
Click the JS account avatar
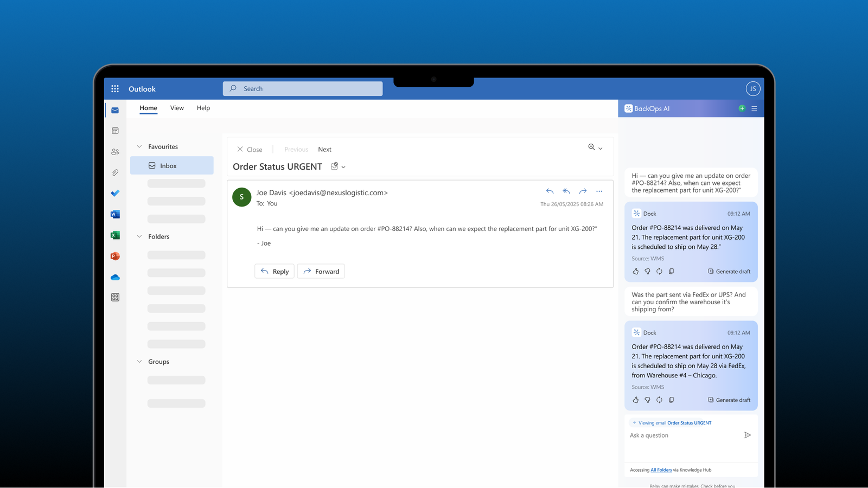tap(753, 89)
